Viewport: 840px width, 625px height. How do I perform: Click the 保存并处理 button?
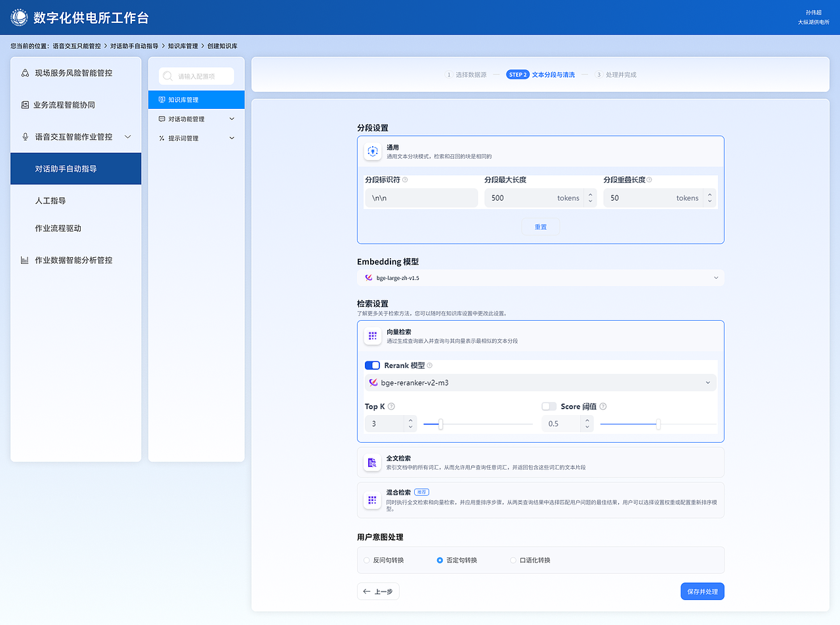click(702, 592)
